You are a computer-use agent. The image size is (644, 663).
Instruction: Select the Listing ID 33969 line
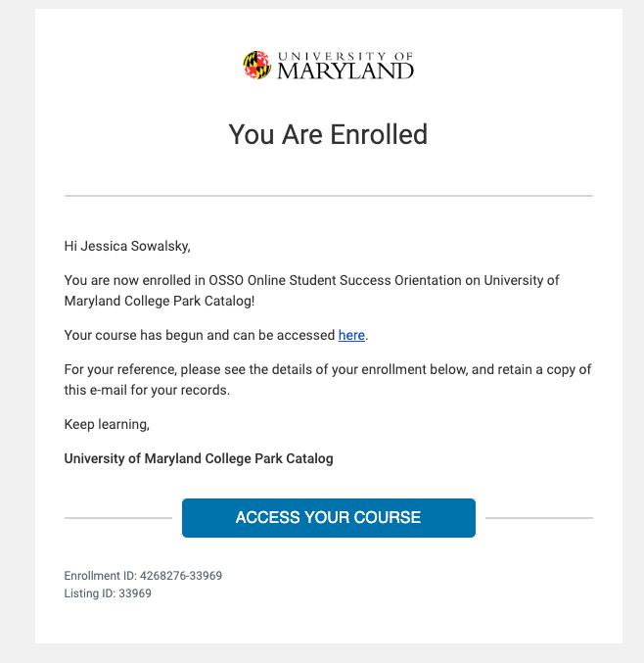(108, 593)
